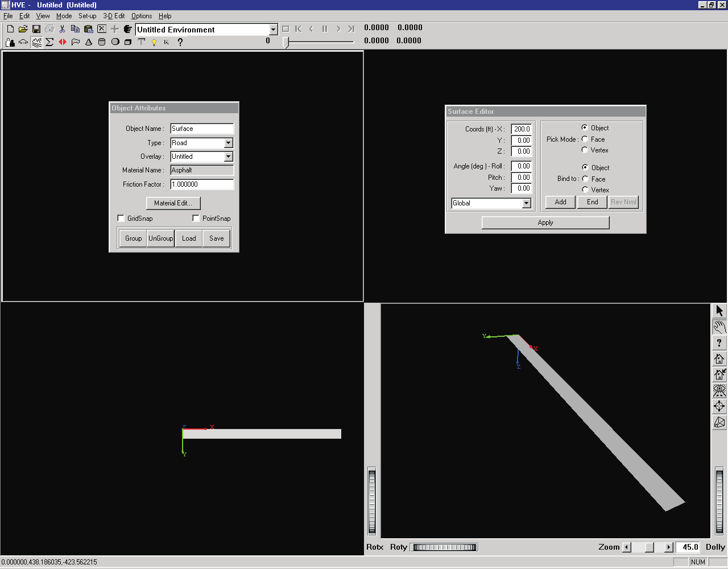Click the View All eye icon
This screenshot has width=728, height=569.
tap(719, 390)
